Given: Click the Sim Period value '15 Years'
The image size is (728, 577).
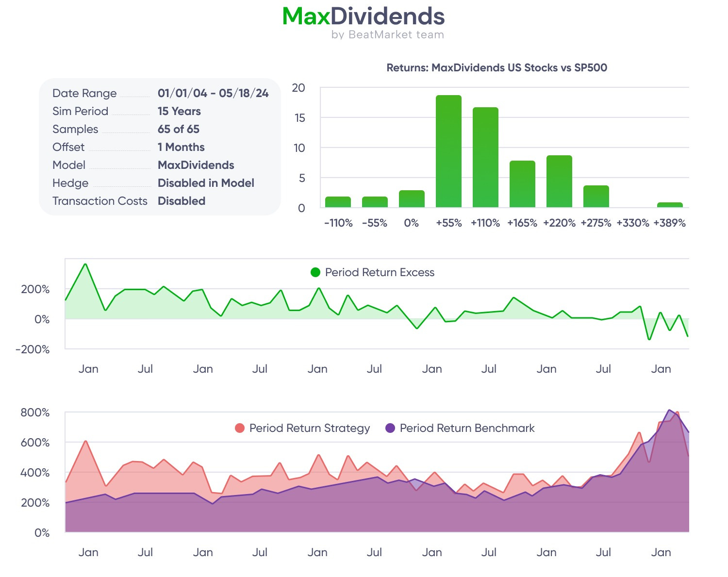Looking at the screenshot, I should click(179, 111).
